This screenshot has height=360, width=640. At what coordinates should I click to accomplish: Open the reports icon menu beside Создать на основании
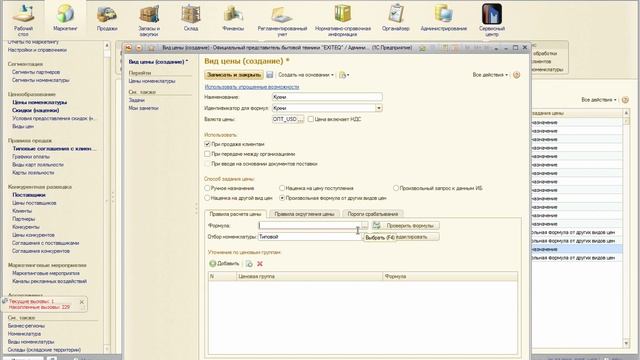pos(344,75)
